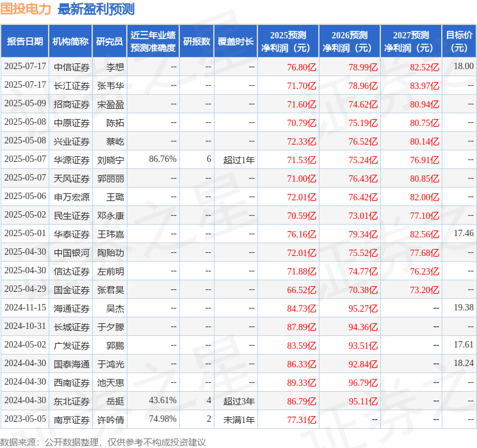Click coverage duration 未满1年

tap(239, 419)
